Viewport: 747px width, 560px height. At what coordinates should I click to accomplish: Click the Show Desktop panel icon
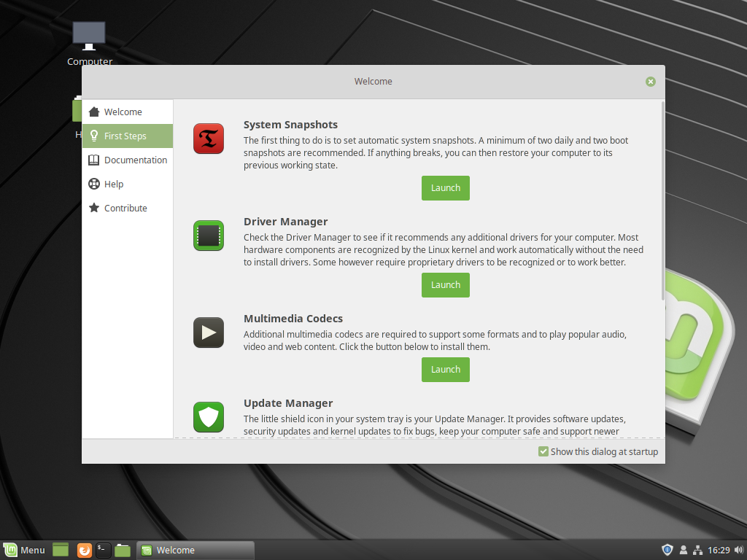coord(61,550)
